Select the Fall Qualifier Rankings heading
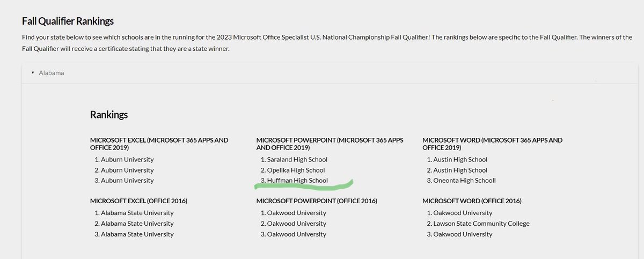 [x=68, y=21]
